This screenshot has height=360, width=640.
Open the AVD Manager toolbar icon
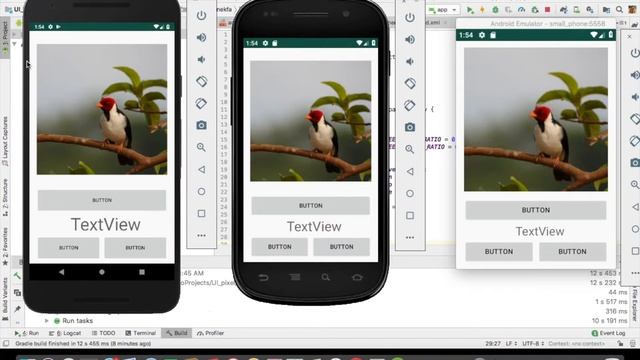pos(576,10)
